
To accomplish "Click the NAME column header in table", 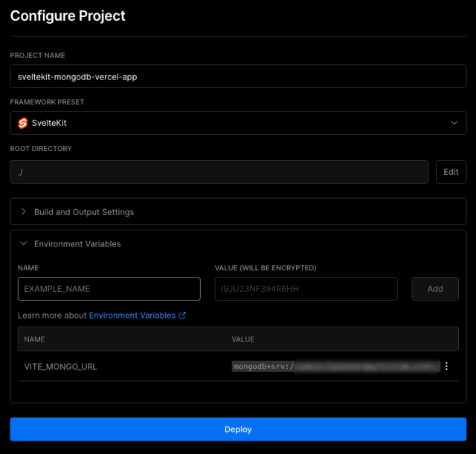I will click(34, 339).
